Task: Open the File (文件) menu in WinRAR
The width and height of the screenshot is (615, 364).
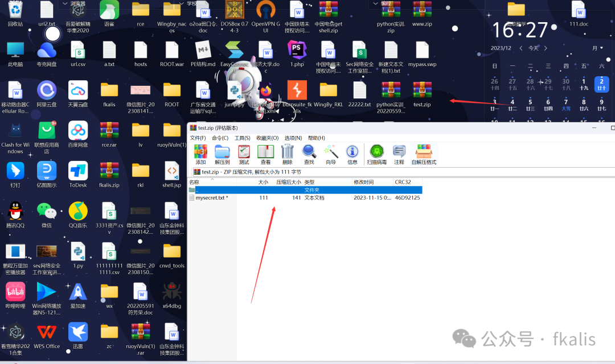Action: (198, 138)
